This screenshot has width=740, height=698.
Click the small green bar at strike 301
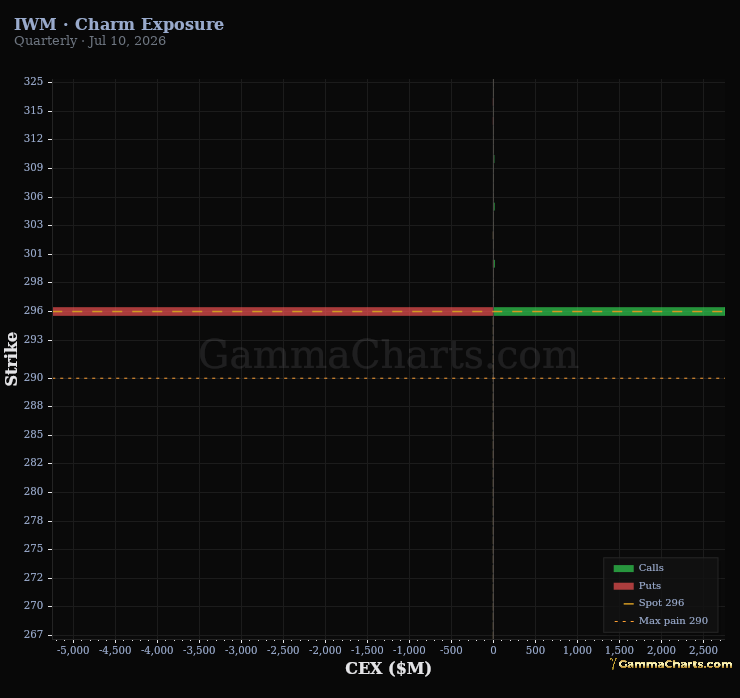[494, 263]
